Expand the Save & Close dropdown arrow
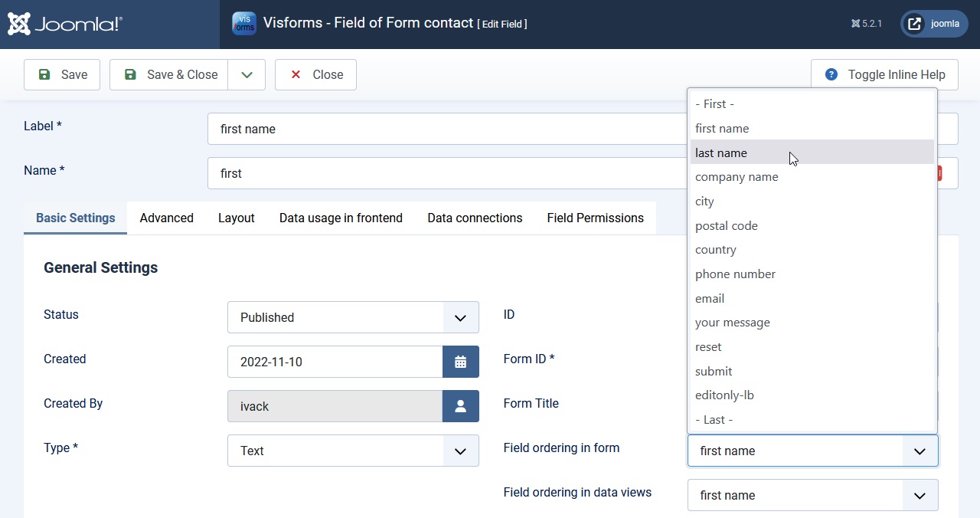 [x=247, y=74]
